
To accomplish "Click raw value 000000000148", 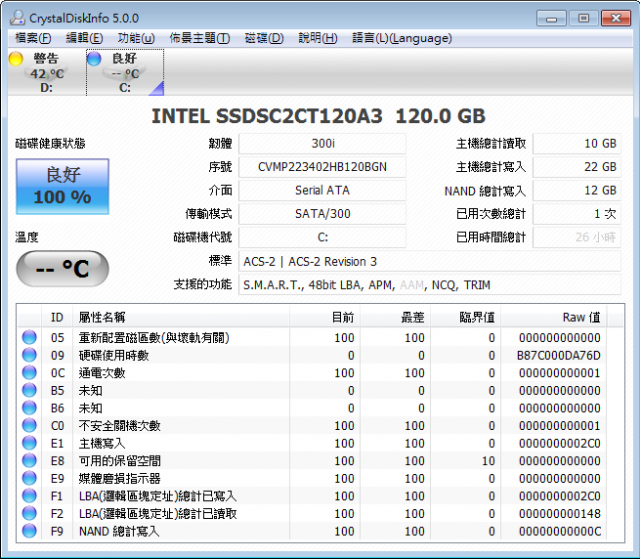I will pyautogui.click(x=560, y=513).
